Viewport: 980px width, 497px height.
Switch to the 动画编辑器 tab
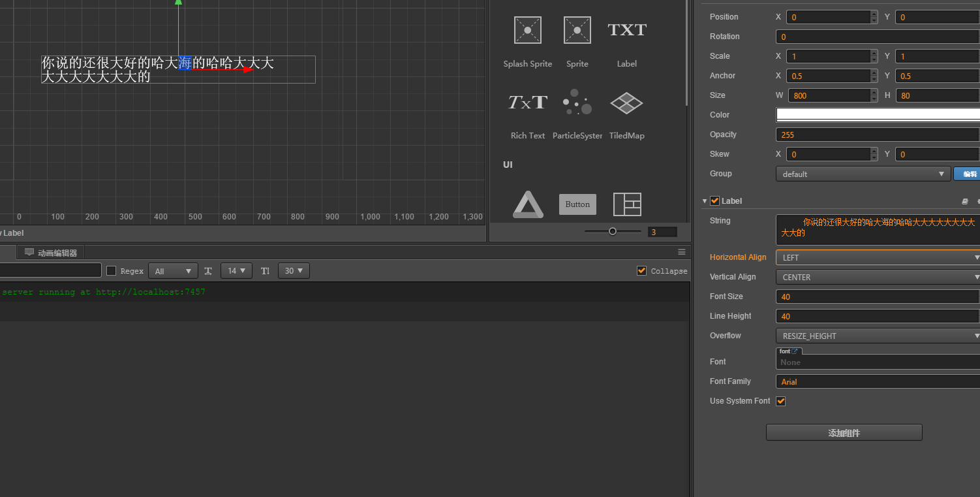coord(51,253)
